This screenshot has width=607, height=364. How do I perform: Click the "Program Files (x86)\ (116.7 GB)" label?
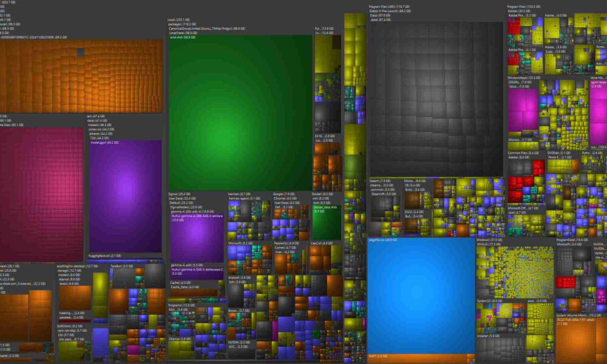coord(390,7)
